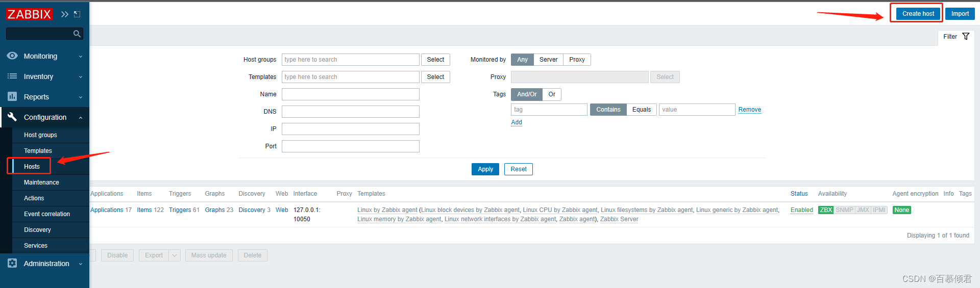Set tag operator to Contains

[608, 110]
